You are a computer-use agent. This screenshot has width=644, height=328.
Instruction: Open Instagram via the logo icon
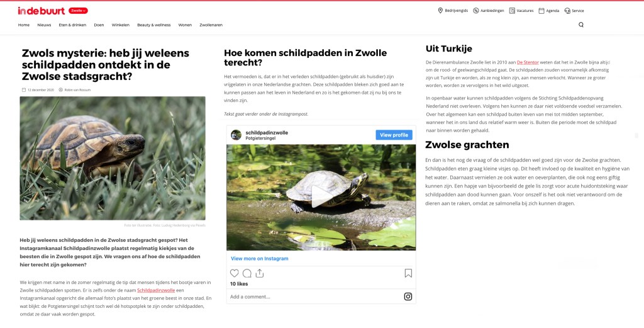408,297
